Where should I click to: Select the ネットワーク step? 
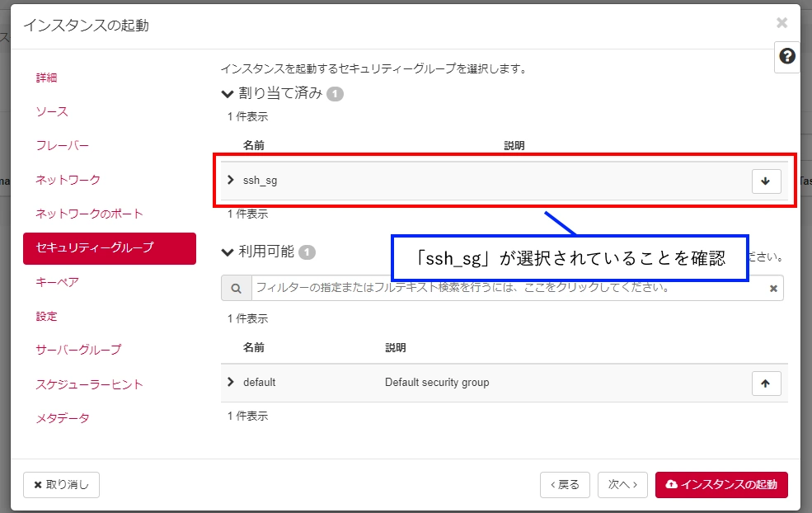(68, 179)
